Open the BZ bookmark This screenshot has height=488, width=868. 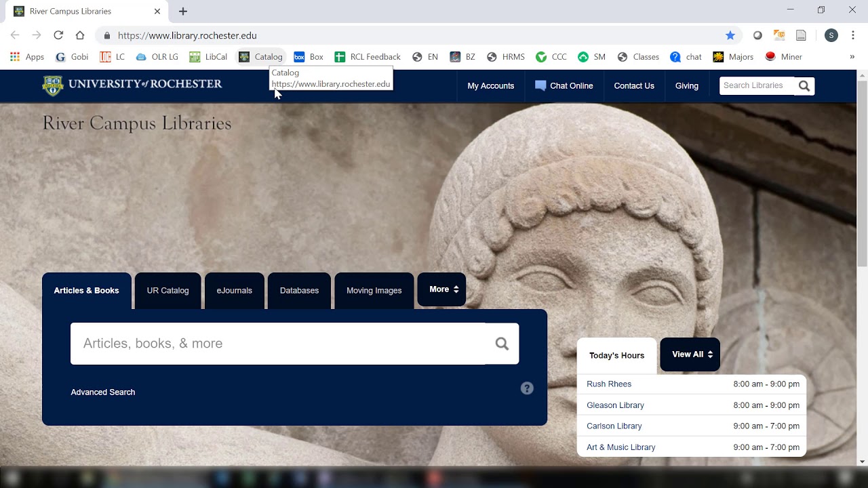[x=462, y=57]
